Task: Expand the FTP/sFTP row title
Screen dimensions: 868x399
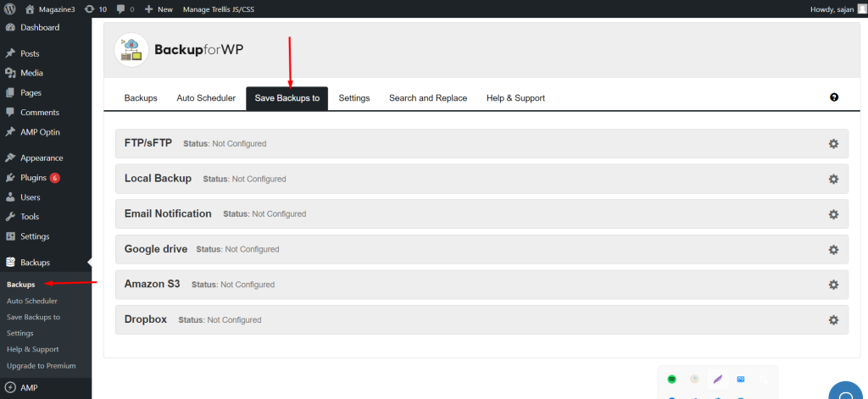Action: (148, 143)
